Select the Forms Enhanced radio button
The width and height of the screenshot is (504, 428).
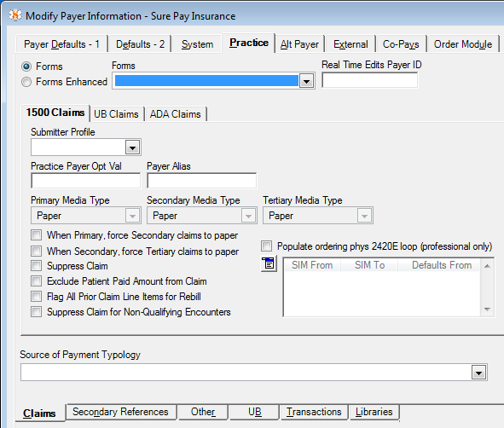[x=26, y=82]
